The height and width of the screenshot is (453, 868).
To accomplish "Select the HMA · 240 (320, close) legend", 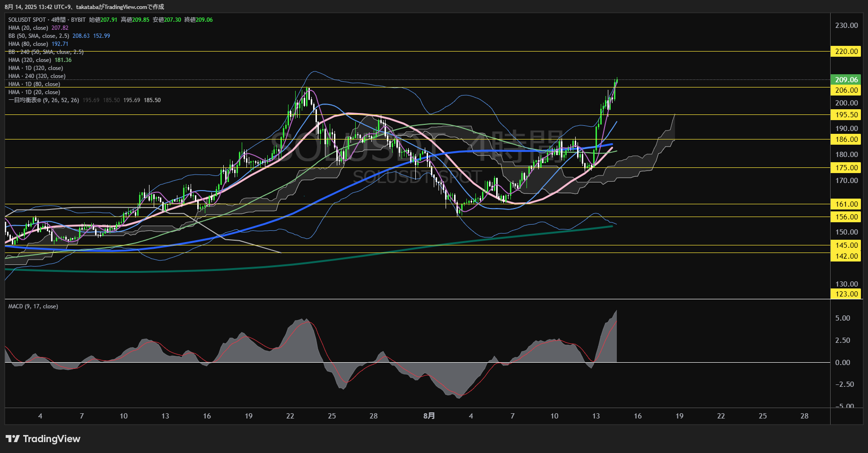I will (x=37, y=76).
